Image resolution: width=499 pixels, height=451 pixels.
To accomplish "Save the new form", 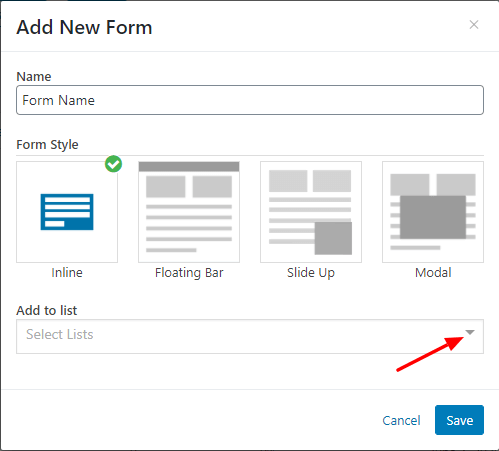I will click(459, 420).
